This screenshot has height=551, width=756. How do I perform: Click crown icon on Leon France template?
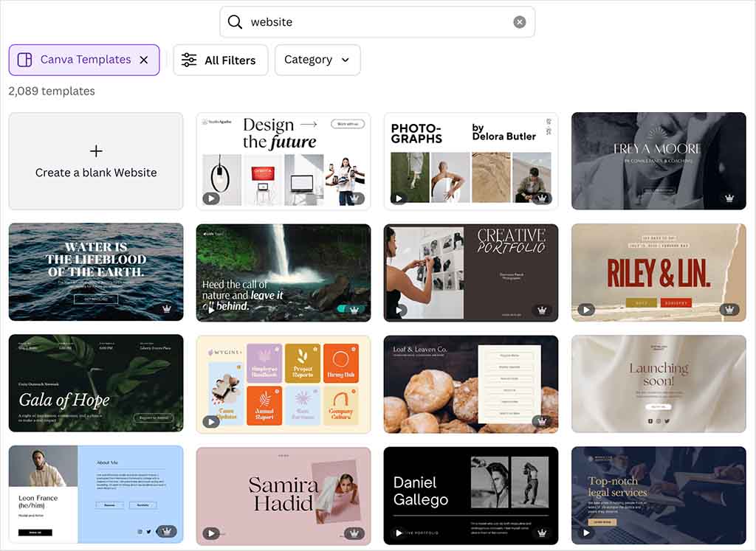(x=167, y=532)
